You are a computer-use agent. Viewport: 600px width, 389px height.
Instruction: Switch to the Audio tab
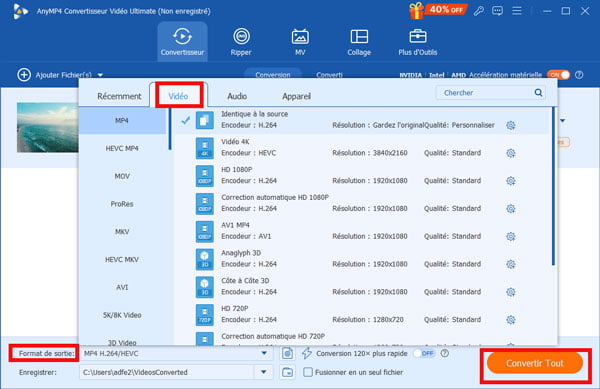point(237,96)
